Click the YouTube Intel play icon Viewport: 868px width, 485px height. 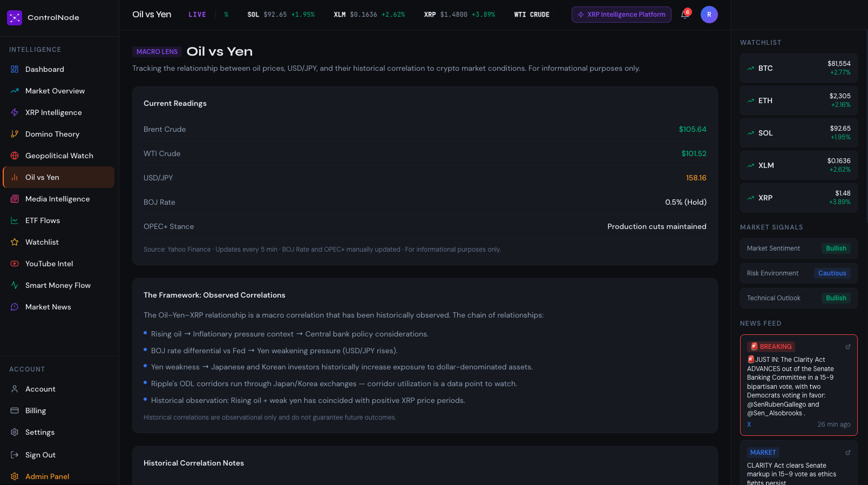[15, 264]
